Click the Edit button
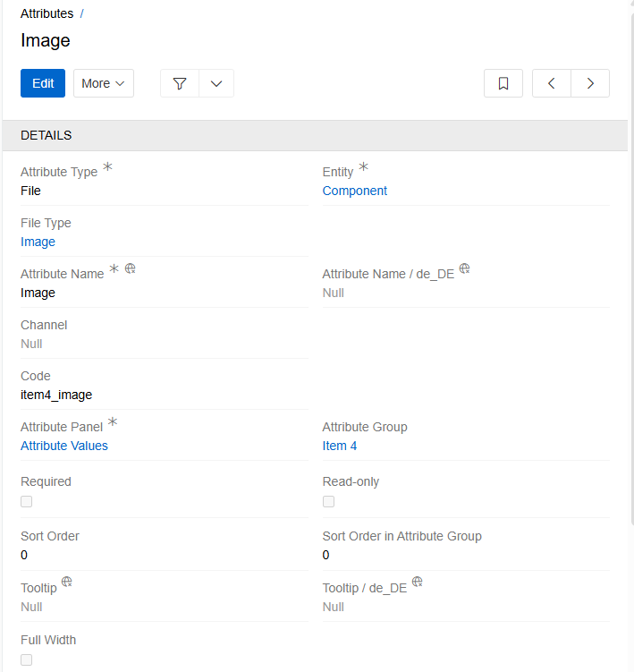 [43, 83]
